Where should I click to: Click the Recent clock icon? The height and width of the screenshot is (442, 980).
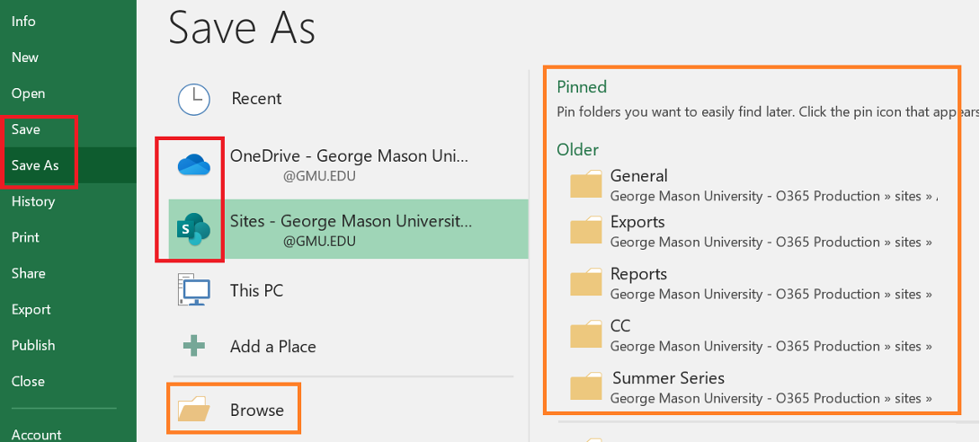click(193, 99)
